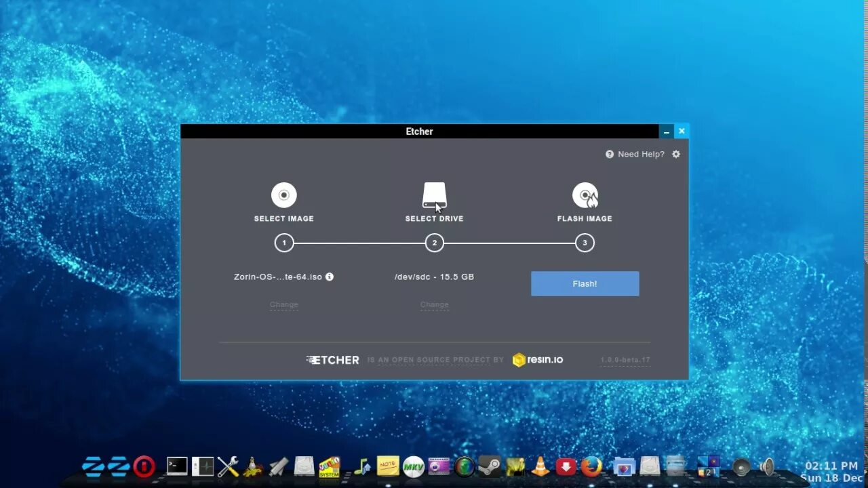Click the green music note dock icon

click(363, 466)
